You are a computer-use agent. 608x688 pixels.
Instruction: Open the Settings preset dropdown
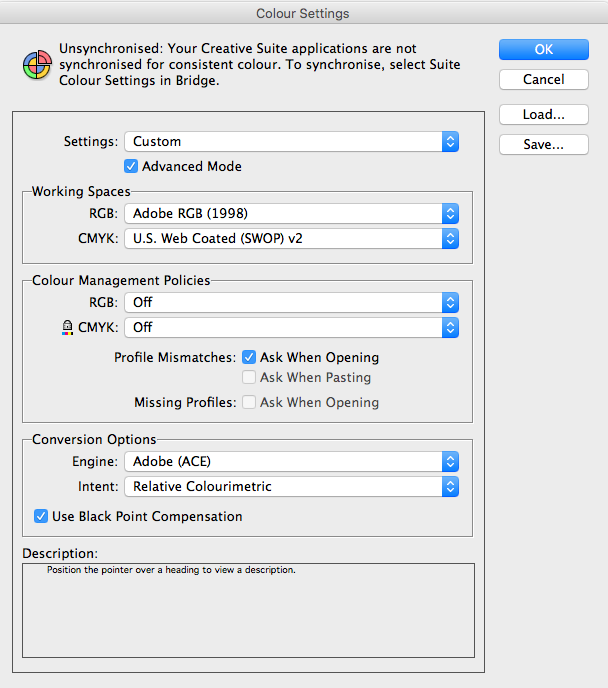[x=291, y=142]
